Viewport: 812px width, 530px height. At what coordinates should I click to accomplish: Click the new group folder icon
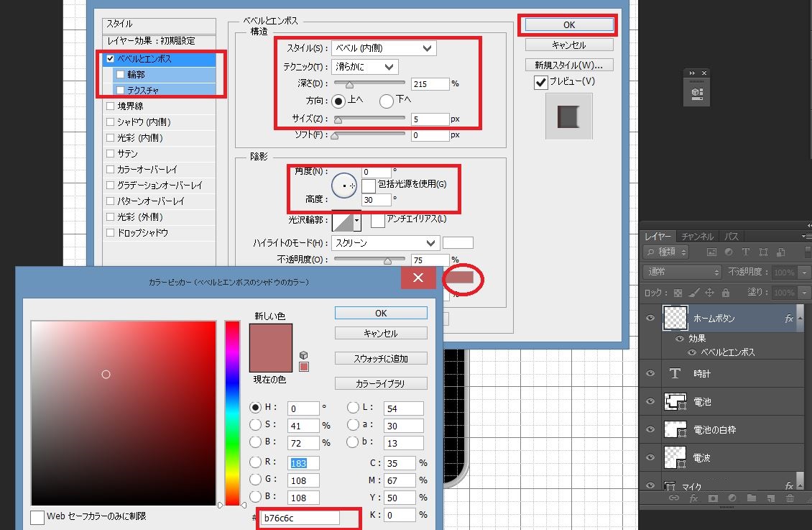tap(751, 498)
